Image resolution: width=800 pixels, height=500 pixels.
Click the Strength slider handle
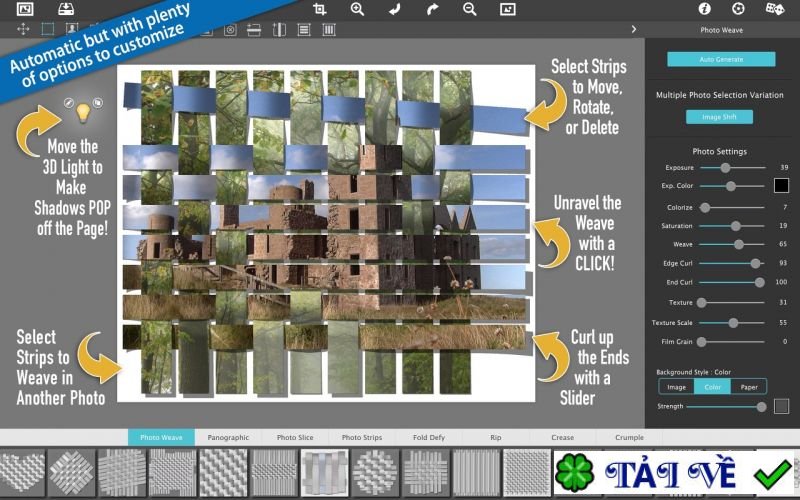[761, 407]
